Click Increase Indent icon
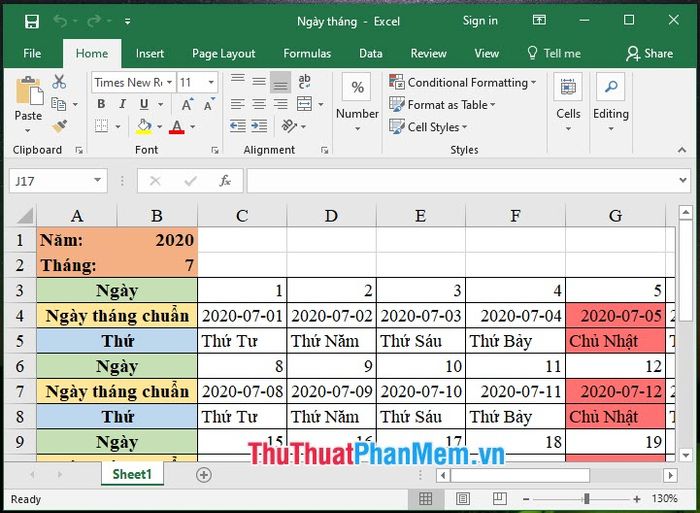The height and width of the screenshot is (513, 700). coord(259,126)
